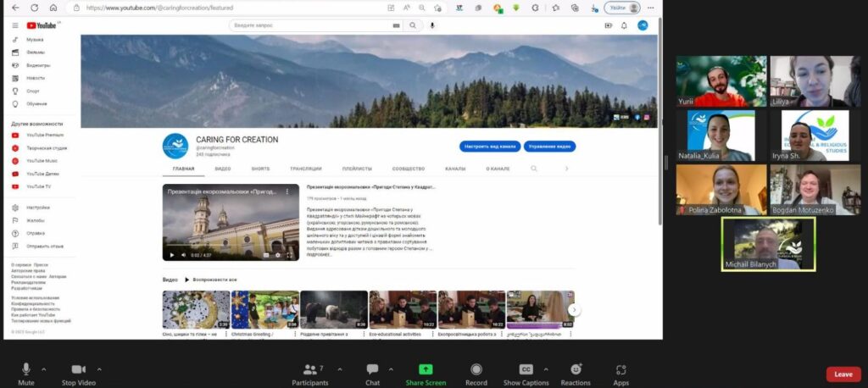The image size is (868, 388).
Task: Open YouTube TV in the sidebar
Action: pos(32,186)
